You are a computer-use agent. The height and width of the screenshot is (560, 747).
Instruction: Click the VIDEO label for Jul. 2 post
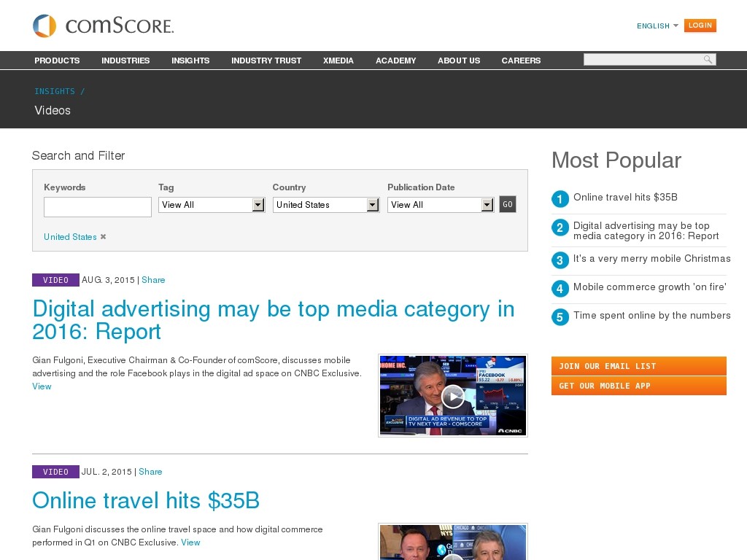(55, 472)
